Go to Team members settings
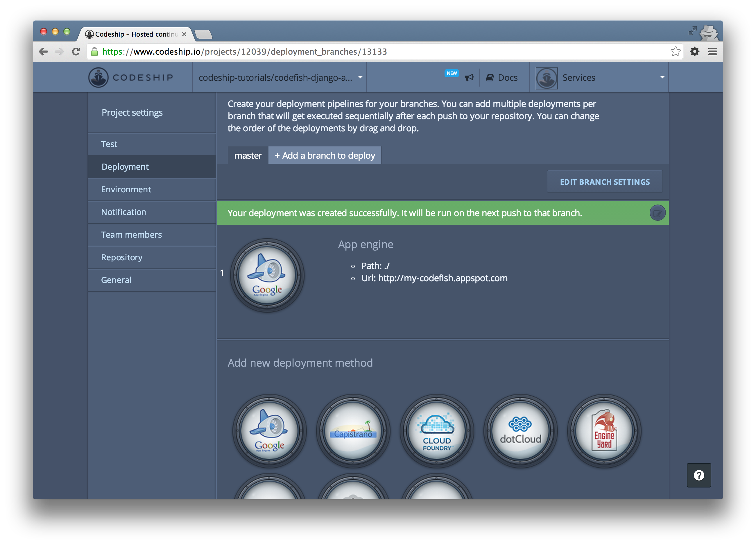This screenshot has width=756, height=545. 131,235
